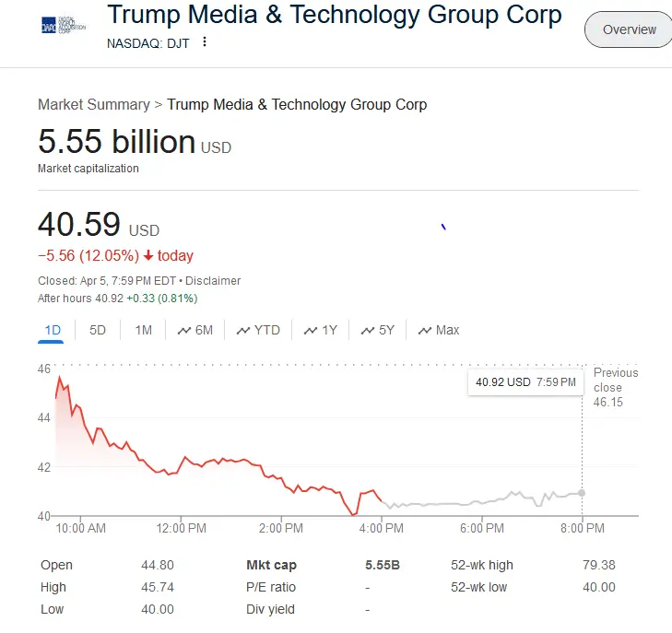
Task: Click the chart icon next to 6M
Action: coord(184,330)
